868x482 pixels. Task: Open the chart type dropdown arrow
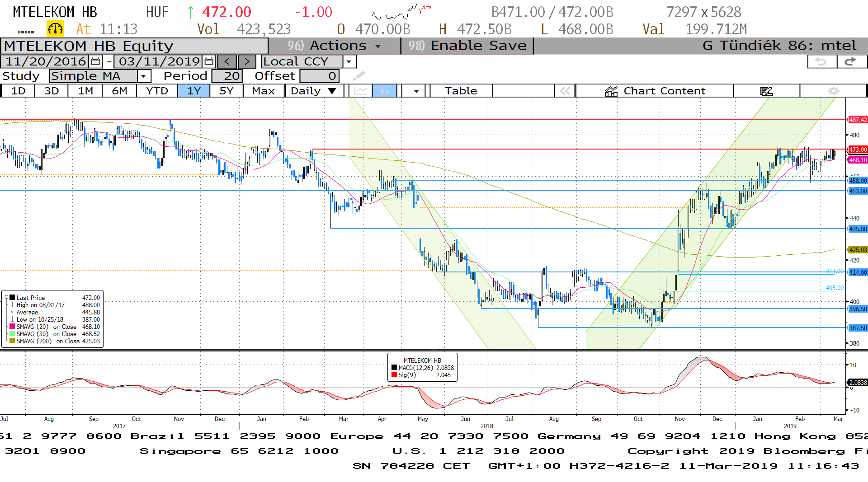pyautogui.click(x=416, y=91)
